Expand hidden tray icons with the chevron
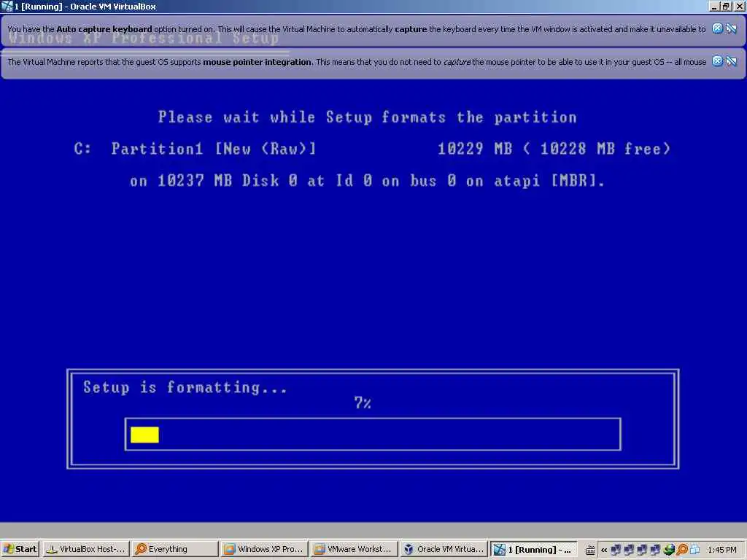The width and height of the screenshot is (747, 560). coord(604,550)
